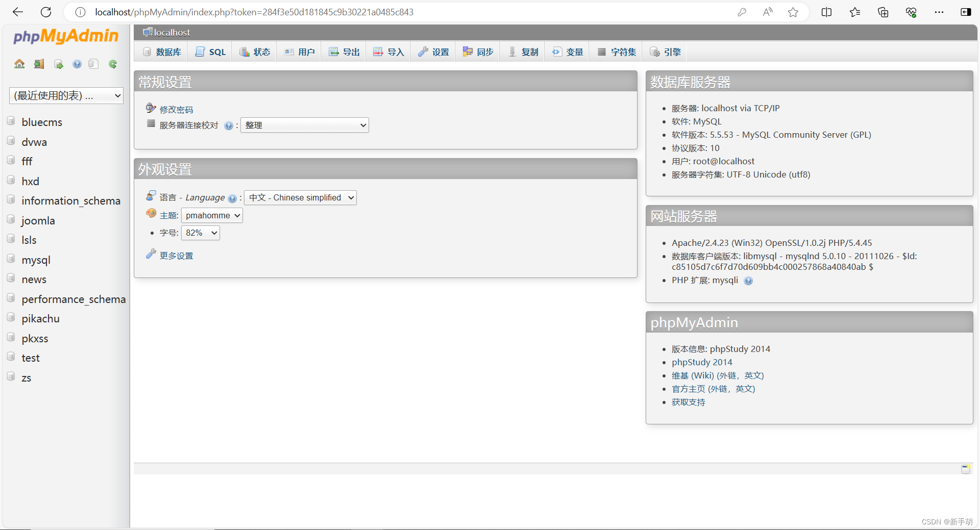Open the 主题 pmahomme theme dropdown

(212, 215)
